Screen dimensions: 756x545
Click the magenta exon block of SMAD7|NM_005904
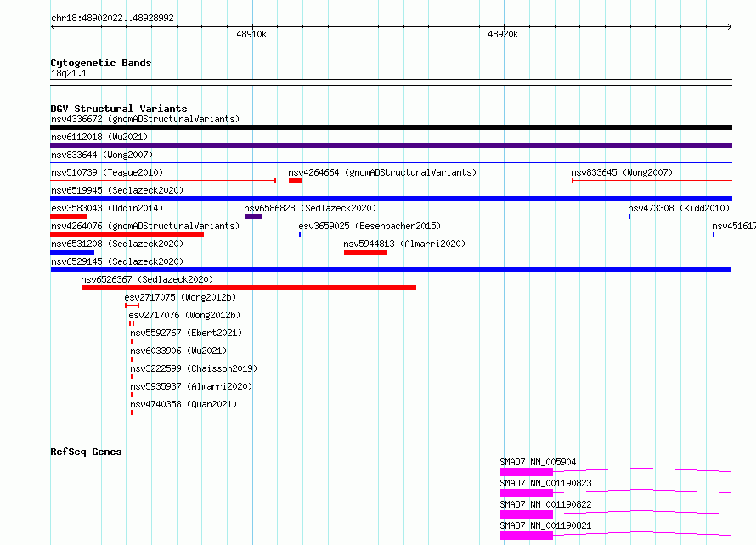click(x=527, y=472)
